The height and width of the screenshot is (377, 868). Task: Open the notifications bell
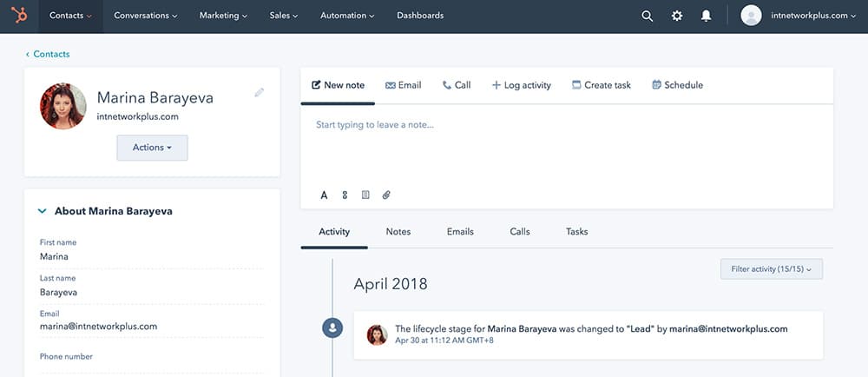tap(706, 16)
